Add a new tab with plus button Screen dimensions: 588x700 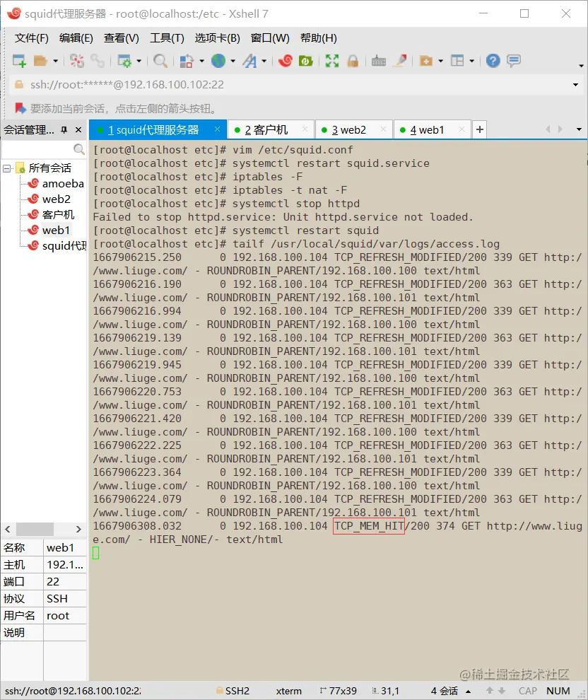(x=480, y=129)
